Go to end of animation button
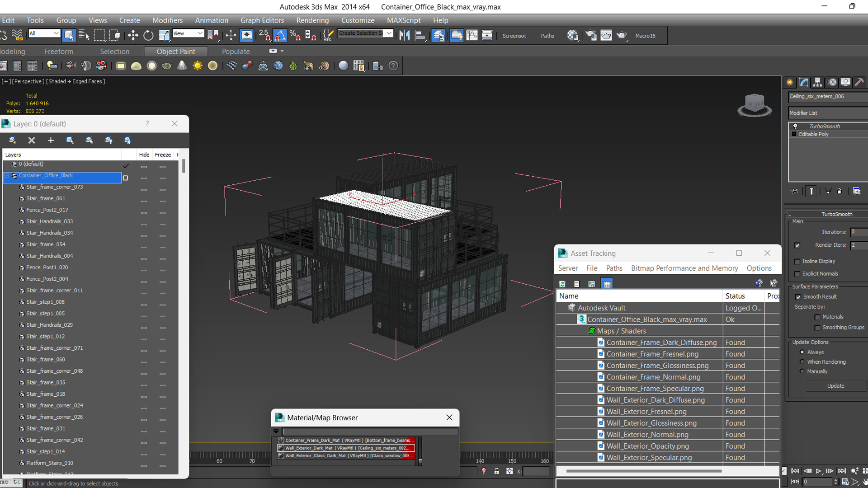The image size is (868, 488). (x=842, y=471)
